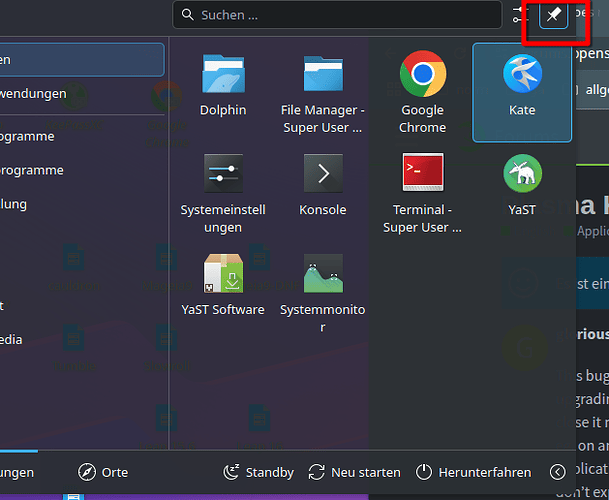Click the Suchen search field
609x500 pixels.
coord(337,15)
